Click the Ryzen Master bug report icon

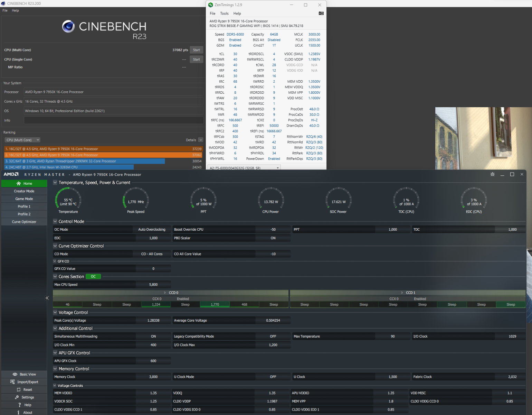[x=492, y=174]
